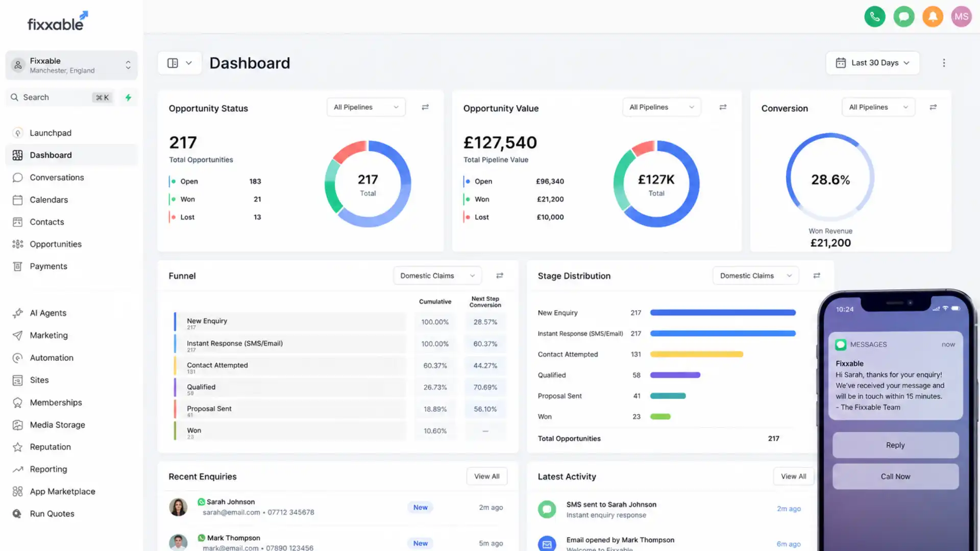Go to Opportunities in the sidebar
Viewport: 980px width, 551px height.
pyautogui.click(x=56, y=244)
